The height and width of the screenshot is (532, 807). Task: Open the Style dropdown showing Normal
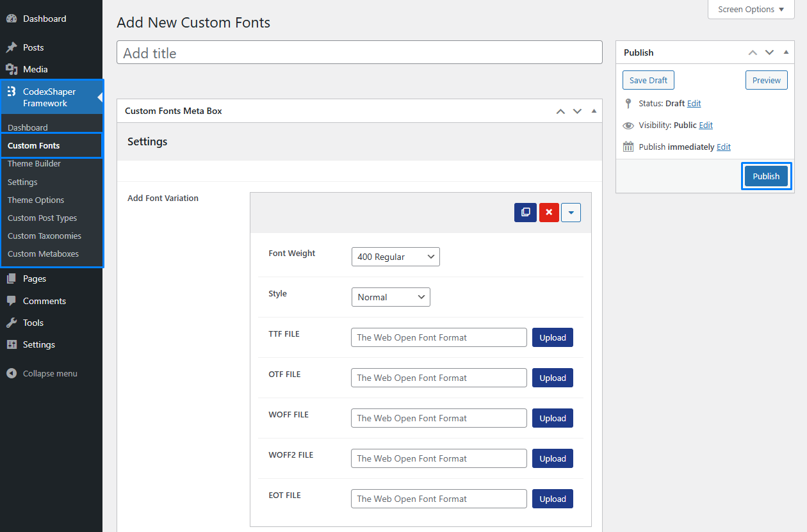[x=391, y=296]
